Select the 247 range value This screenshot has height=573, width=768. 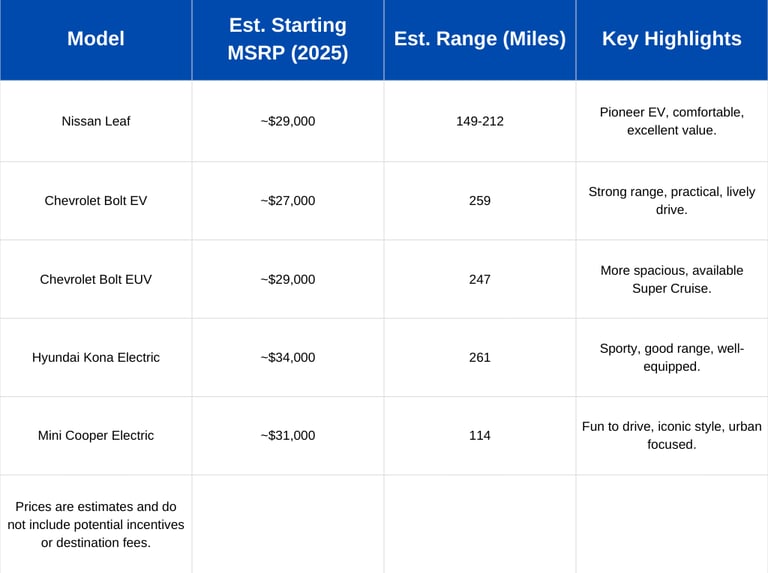tap(480, 279)
